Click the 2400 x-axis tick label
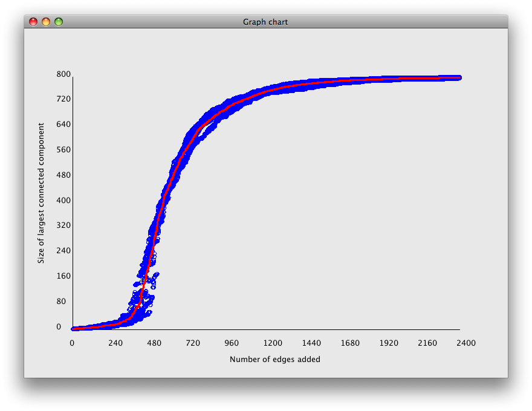The width and height of the screenshot is (532, 411). coord(466,343)
